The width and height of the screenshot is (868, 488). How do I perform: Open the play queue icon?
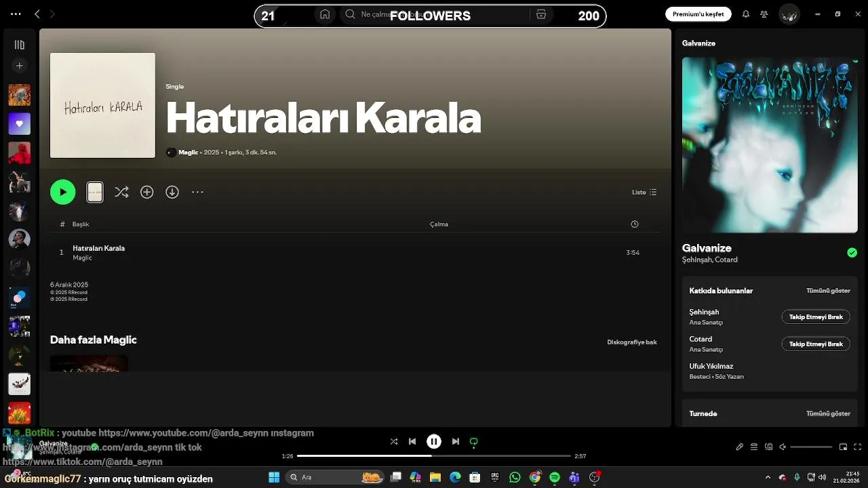pyautogui.click(x=754, y=447)
